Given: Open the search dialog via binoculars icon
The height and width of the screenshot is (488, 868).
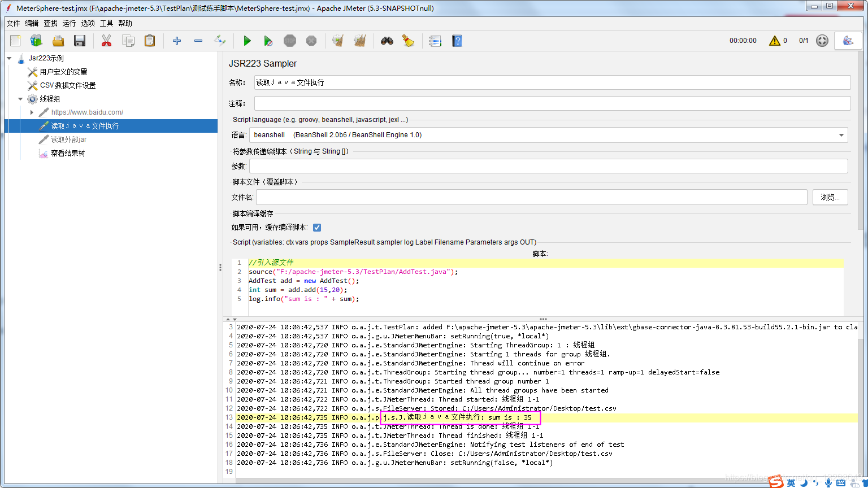Looking at the screenshot, I should click(x=387, y=40).
